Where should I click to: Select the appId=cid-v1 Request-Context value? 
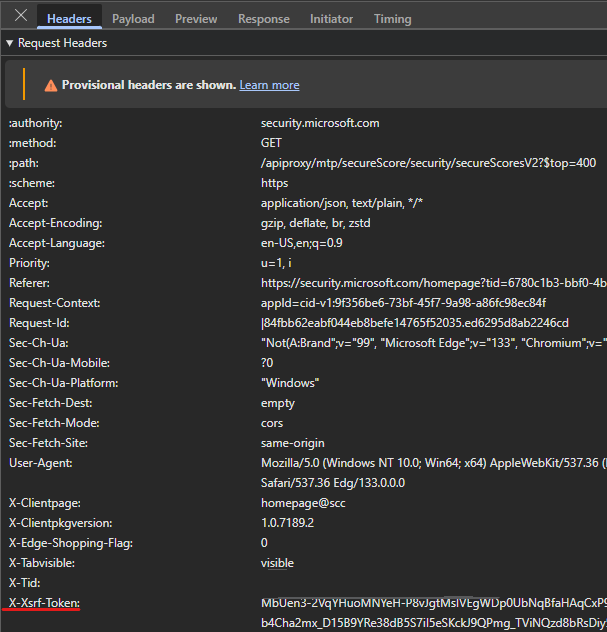pos(403,303)
